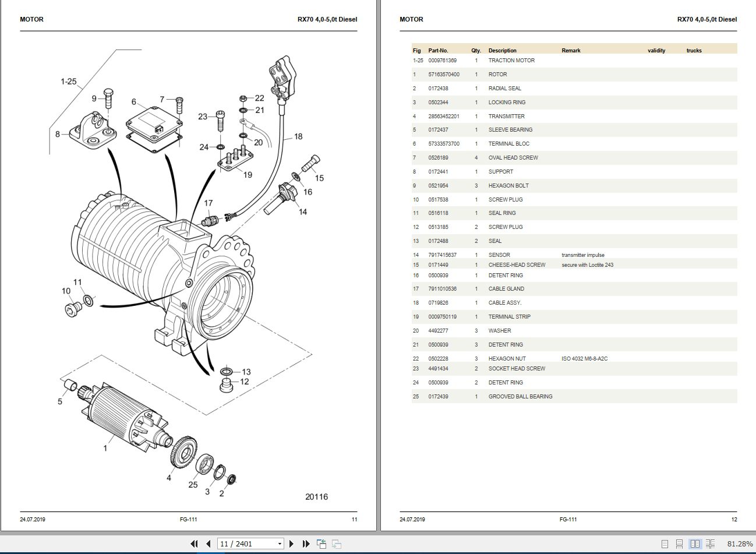Select RADIAL SEAL description
756x554 pixels.
(x=505, y=89)
